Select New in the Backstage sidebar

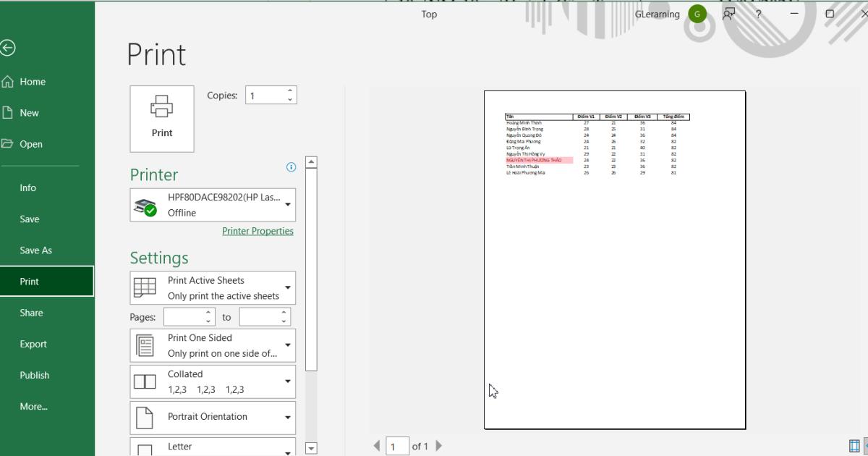pos(47,113)
